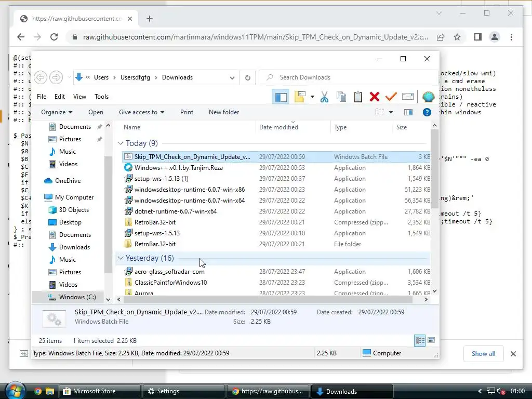
Task: Refresh the Downloads folder view
Action: (248, 77)
